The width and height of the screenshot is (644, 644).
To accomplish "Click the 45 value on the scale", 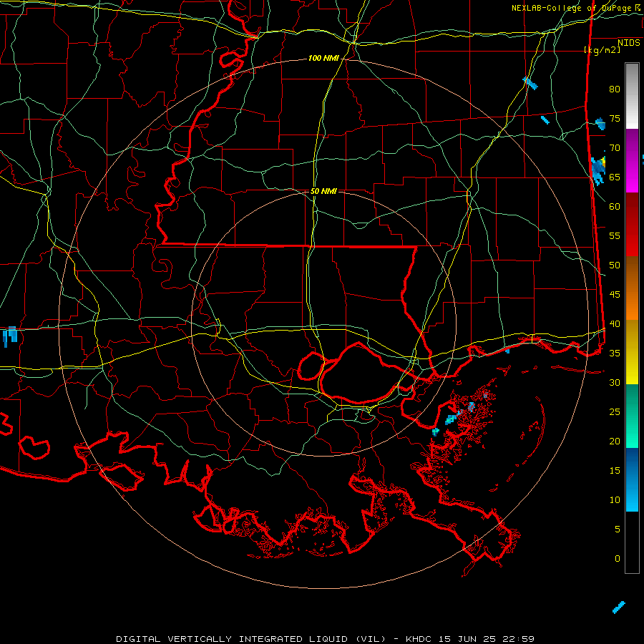I will click(615, 295).
